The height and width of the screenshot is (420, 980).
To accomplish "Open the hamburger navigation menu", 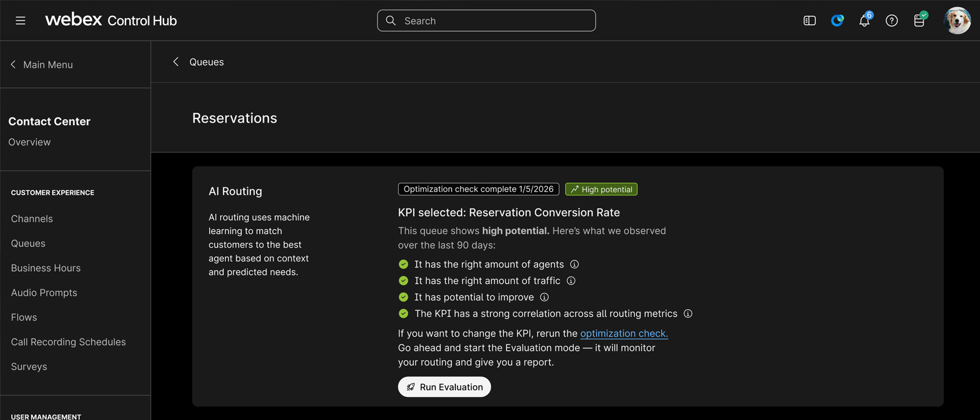I will [x=21, y=21].
